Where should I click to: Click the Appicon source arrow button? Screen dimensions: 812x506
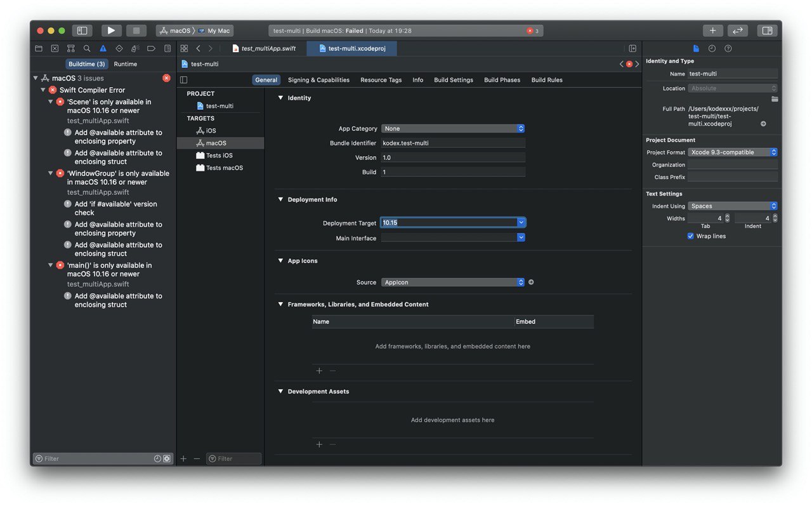click(531, 282)
